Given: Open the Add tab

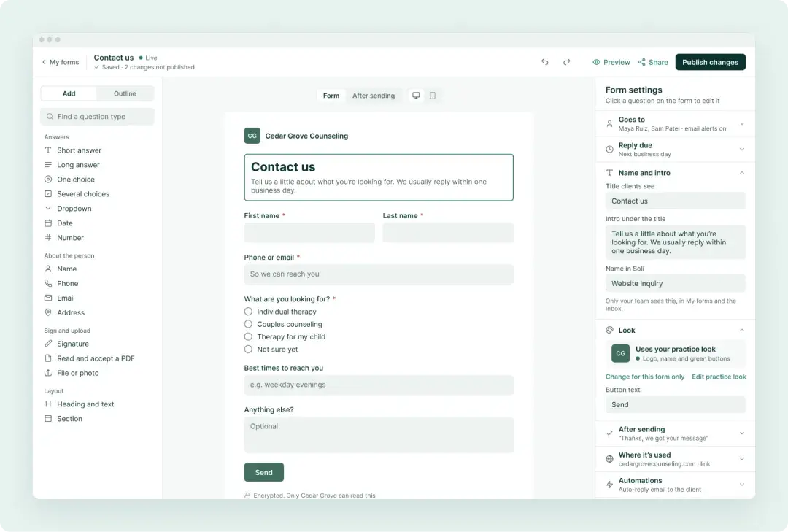Looking at the screenshot, I should [x=69, y=93].
